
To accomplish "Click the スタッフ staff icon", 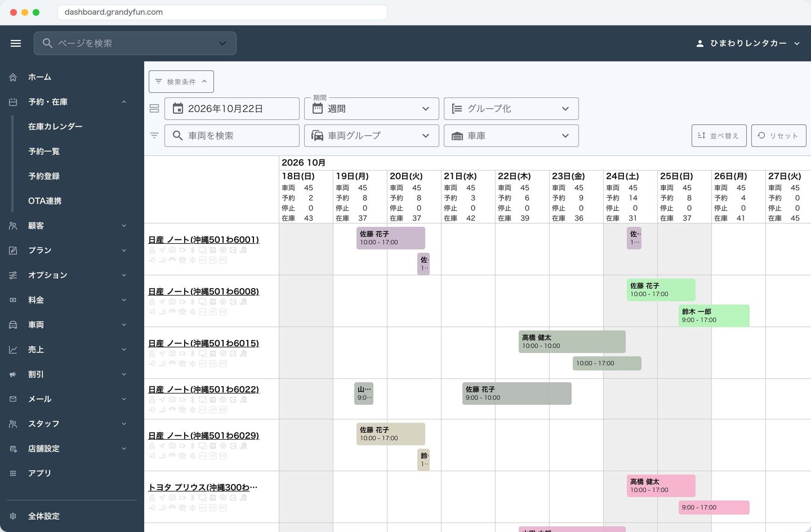I will pyautogui.click(x=13, y=424).
